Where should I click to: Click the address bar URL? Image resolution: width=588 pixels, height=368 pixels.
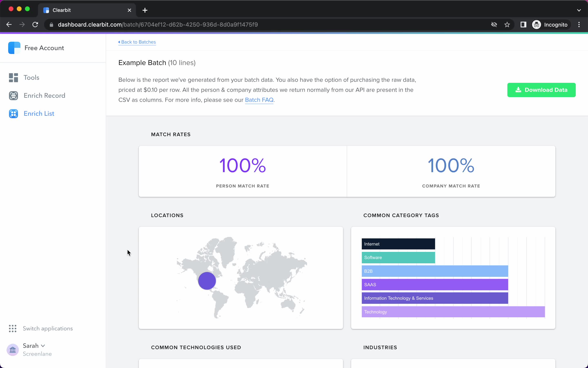pos(158,25)
